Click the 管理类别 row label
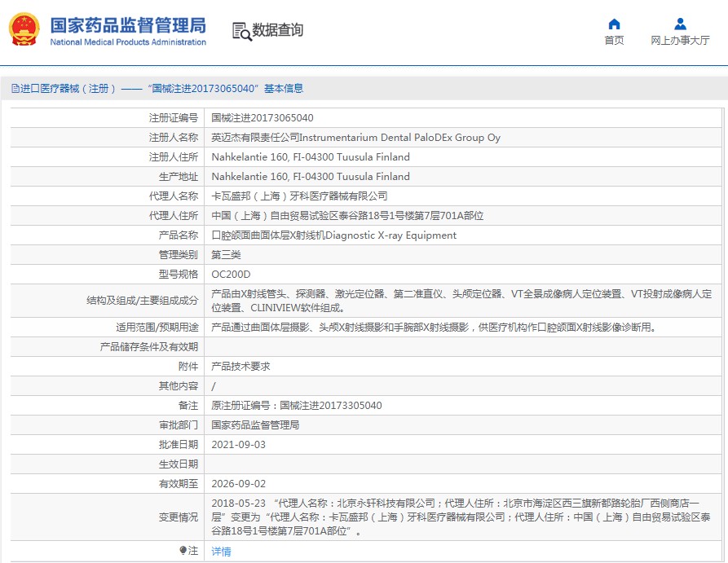This screenshot has height=563, width=728. coord(179,255)
